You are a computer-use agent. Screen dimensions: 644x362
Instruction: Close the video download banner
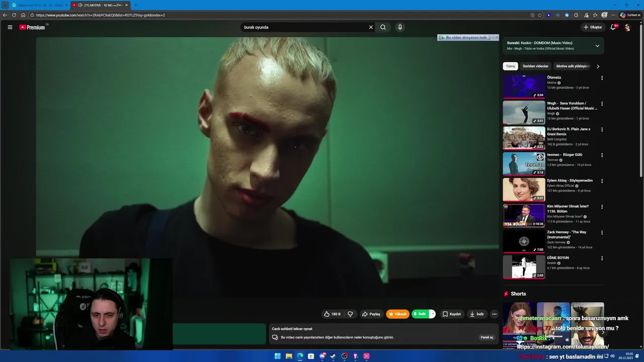pyautogui.click(x=497, y=37)
